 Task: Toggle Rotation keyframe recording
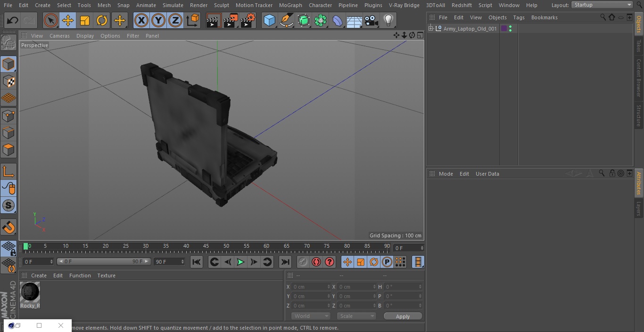click(374, 262)
